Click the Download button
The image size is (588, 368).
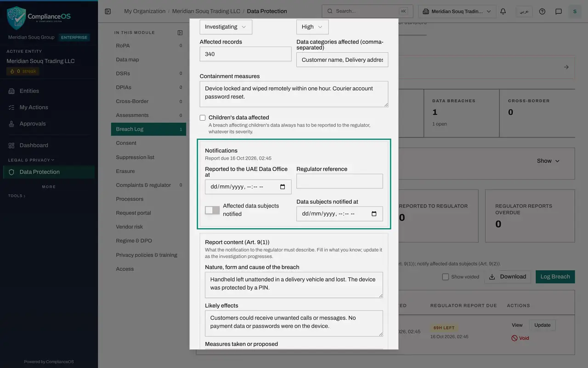click(508, 277)
